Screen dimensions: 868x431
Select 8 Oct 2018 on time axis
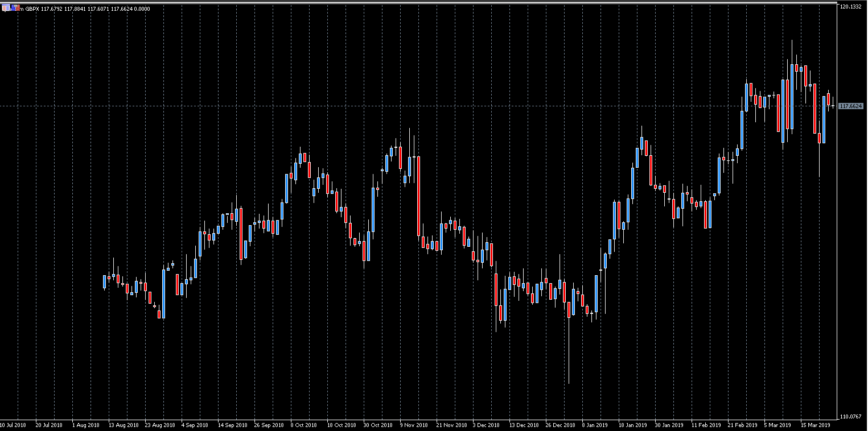(x=303, y=425)
